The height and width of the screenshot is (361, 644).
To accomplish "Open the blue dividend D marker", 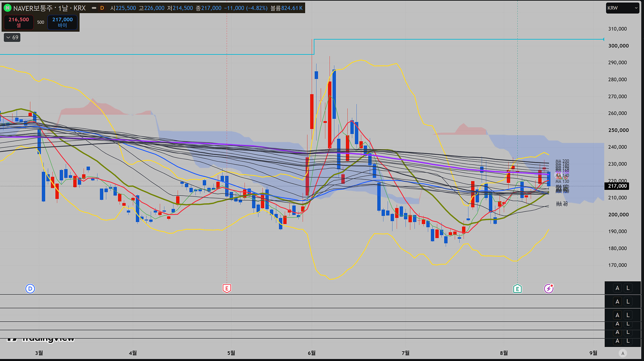I will pyautogui.click(x=30, y=288).
